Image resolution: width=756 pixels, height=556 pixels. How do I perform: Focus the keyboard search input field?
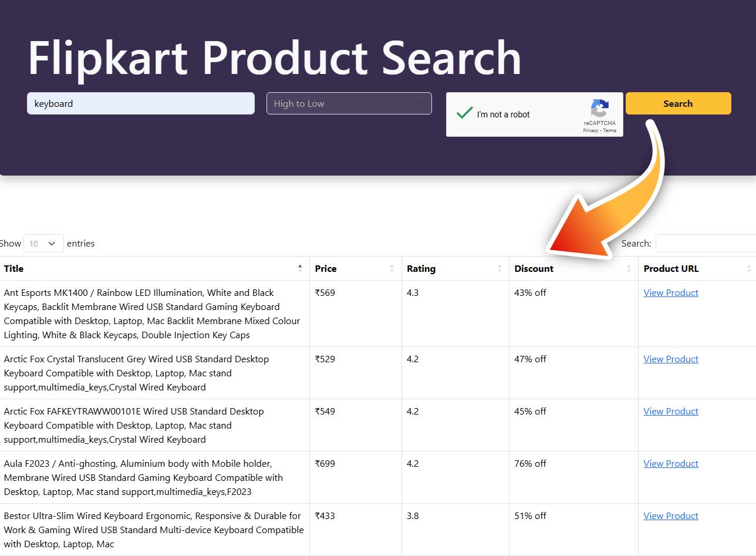[141, 103]
